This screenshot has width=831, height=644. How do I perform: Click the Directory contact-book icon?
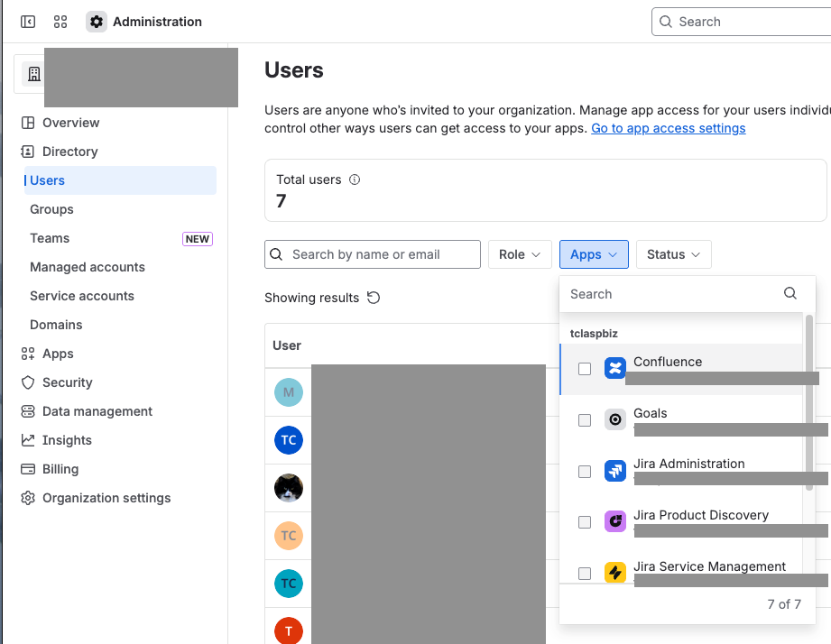click(28, 152)
